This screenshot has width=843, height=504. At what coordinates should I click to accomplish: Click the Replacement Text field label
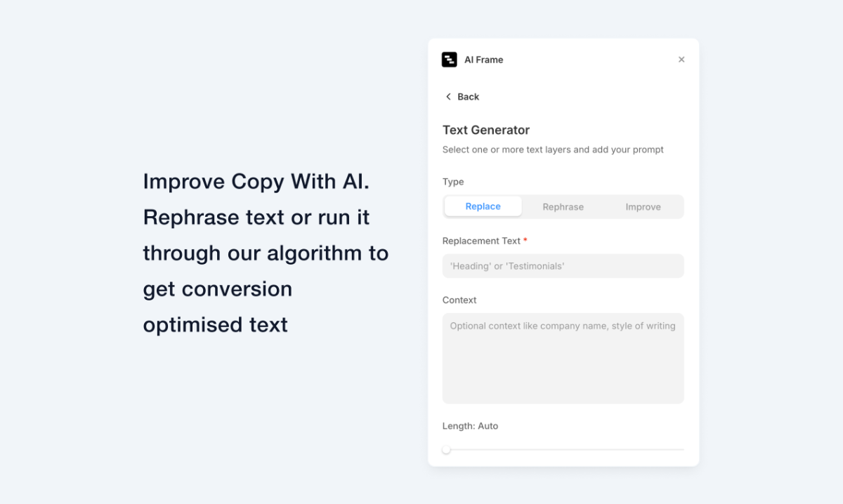[x=481, y=241]
